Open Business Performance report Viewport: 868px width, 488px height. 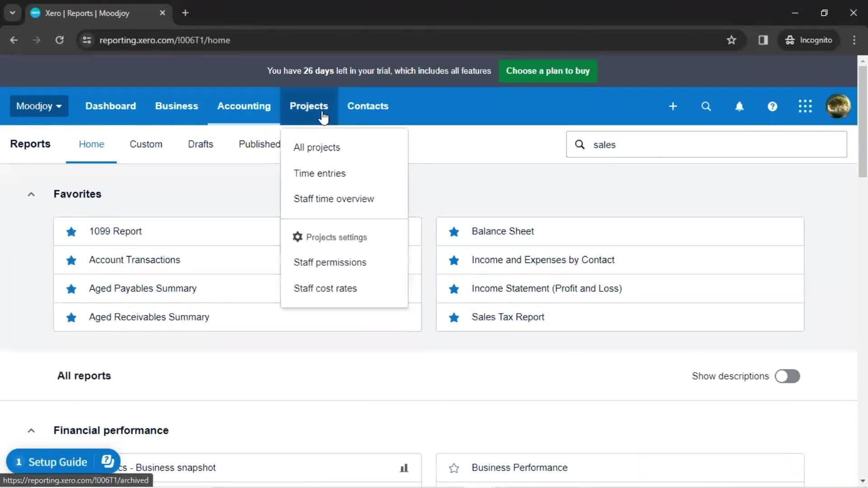[x=519, y=468]
